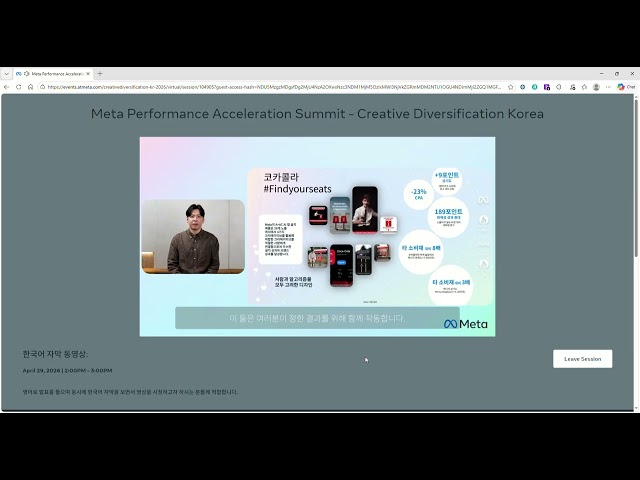Reload the current page

(x=18, y=87)
